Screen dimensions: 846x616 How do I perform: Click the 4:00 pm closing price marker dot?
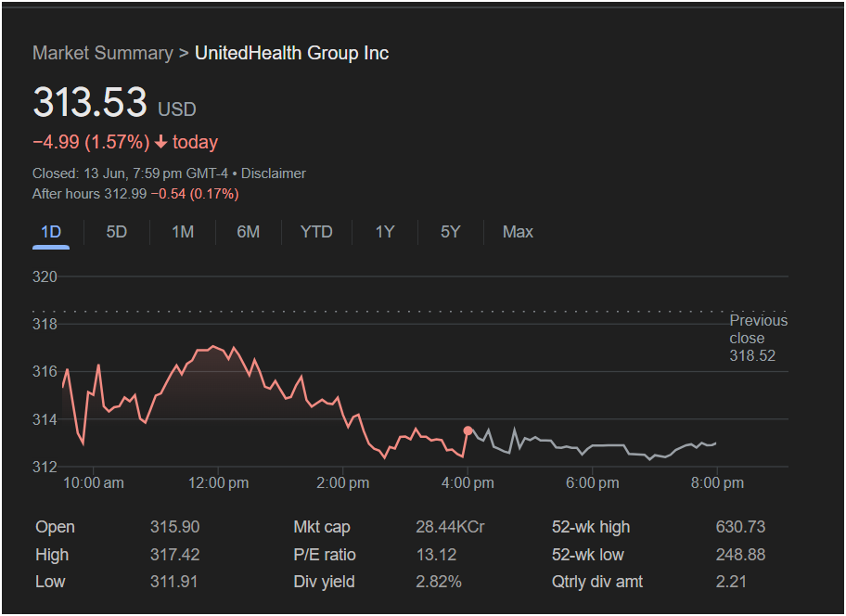[x=468, y=430]
